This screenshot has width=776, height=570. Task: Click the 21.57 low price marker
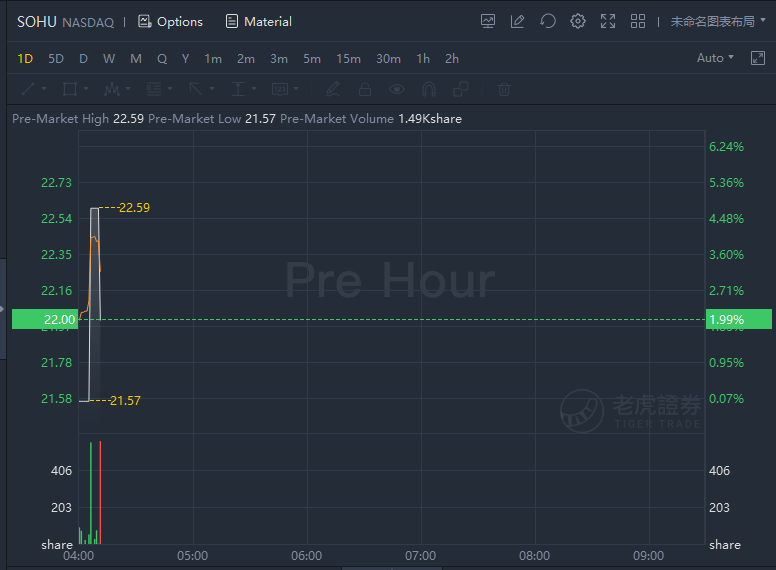point(125,401)
